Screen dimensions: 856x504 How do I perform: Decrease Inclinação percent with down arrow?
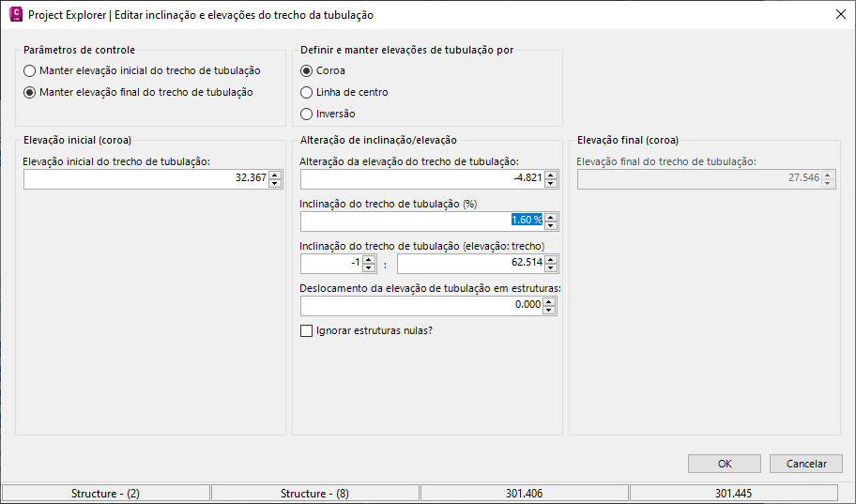tap(551, 225)
